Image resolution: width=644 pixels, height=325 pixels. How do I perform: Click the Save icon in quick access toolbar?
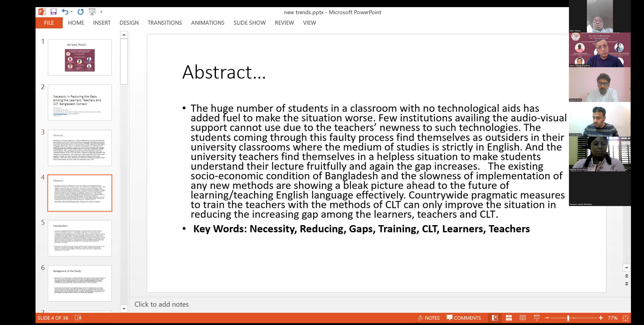pyautogui.click(x=53, y=11)
